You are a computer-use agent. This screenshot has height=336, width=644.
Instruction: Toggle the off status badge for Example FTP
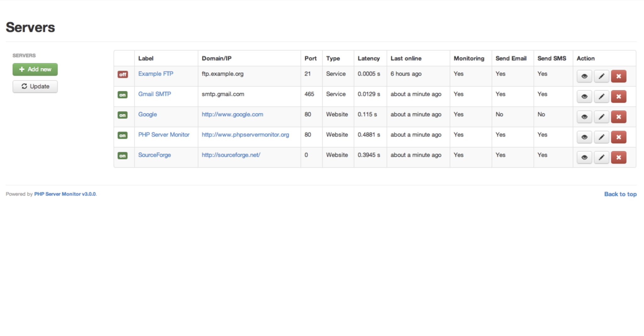point(122,75)
